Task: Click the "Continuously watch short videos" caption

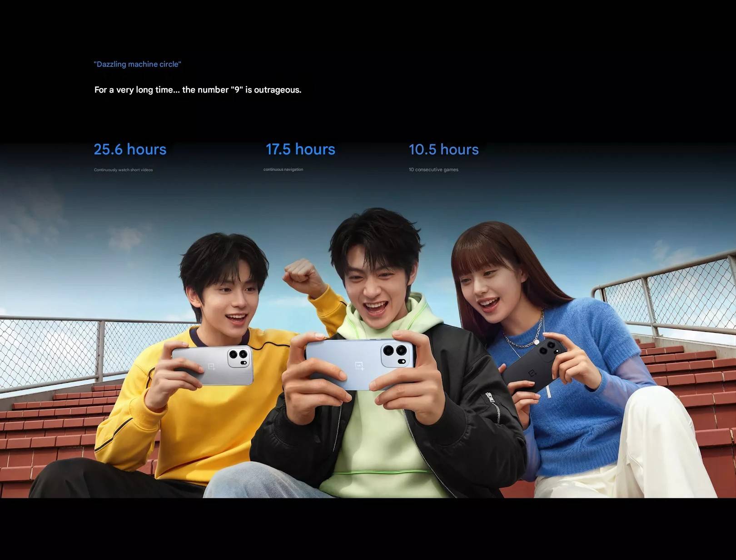Action: point(123,170)
